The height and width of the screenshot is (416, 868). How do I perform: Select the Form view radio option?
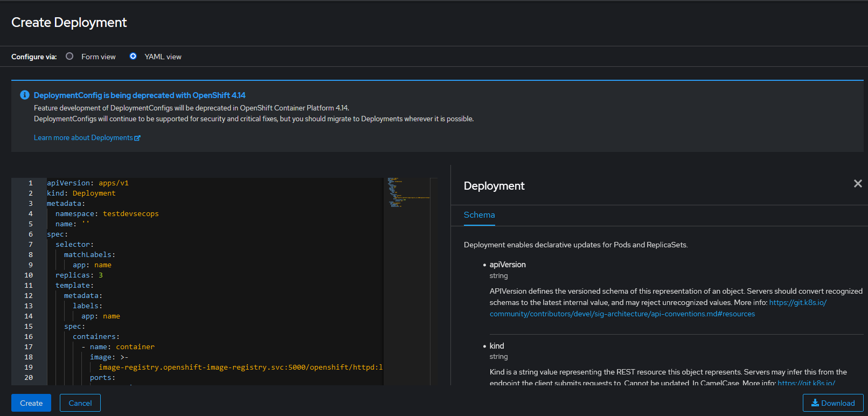pos(70,56)
